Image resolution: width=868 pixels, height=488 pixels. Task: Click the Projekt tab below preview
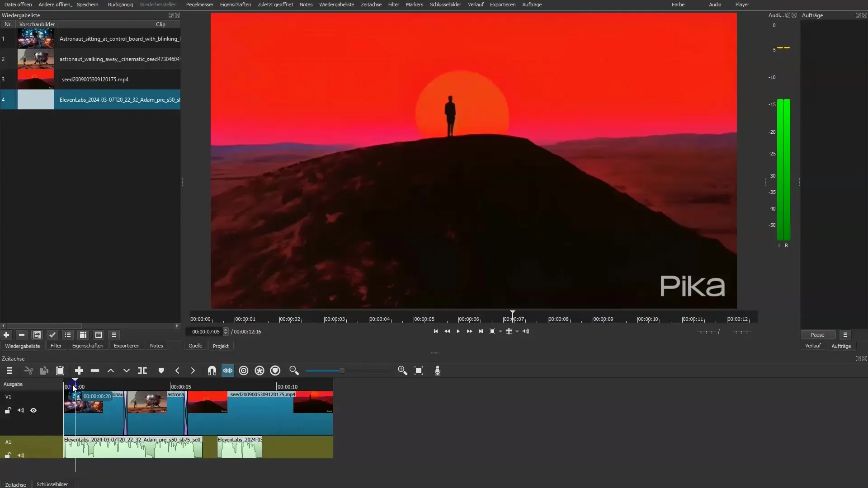[x=220, y=346]
